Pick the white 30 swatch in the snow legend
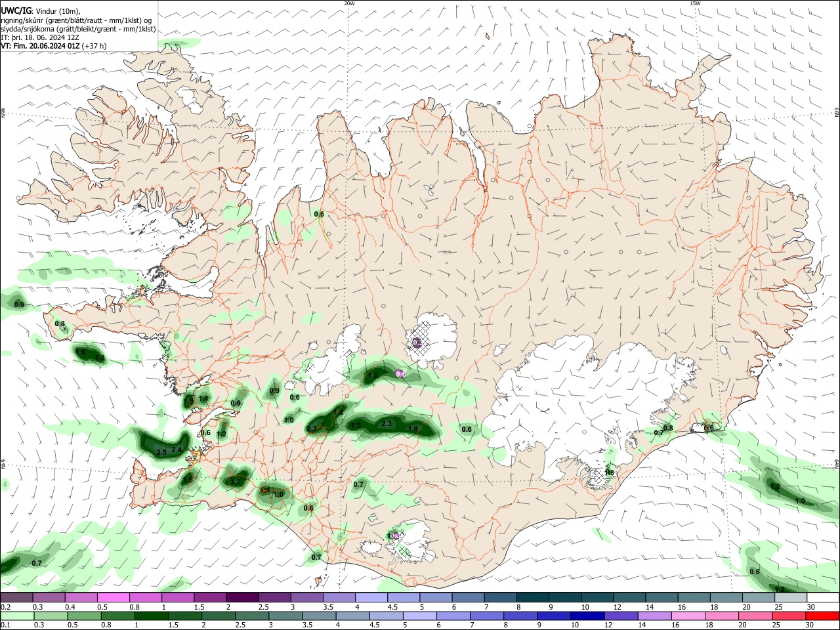This screenshot has width=840, height=630. (x=823, y=597)
